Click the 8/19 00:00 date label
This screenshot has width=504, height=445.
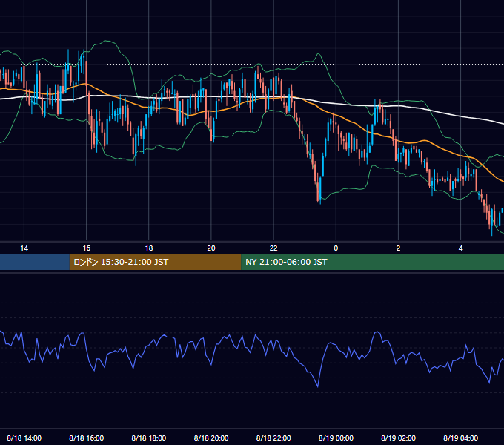tap(336, 438)
